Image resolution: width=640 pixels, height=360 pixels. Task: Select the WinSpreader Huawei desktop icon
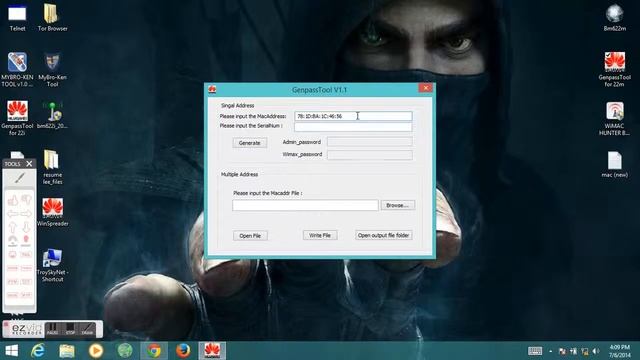[x=52, y=212]
